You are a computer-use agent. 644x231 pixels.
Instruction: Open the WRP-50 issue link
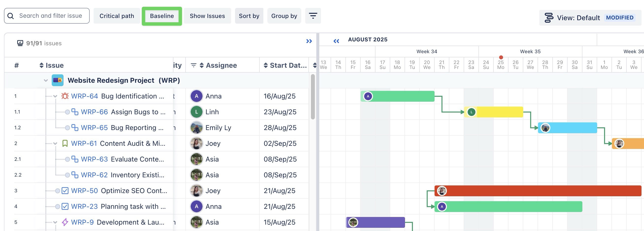(84, 191)
